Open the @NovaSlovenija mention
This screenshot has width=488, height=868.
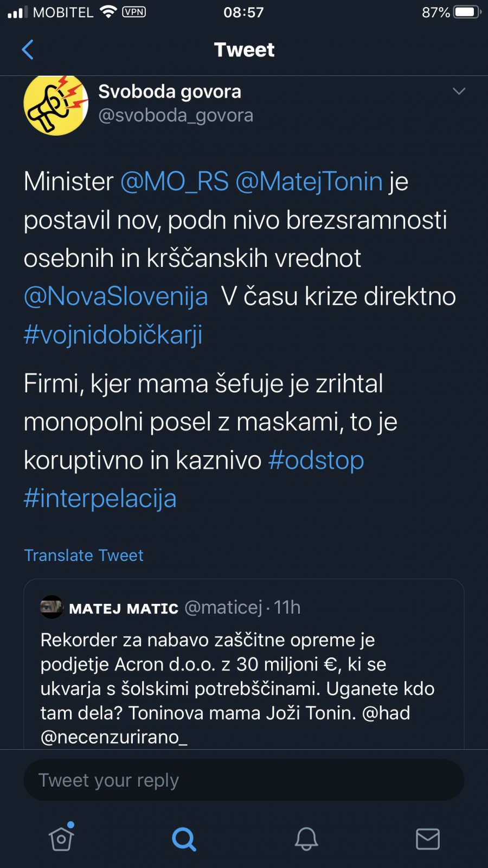(116, 297)
